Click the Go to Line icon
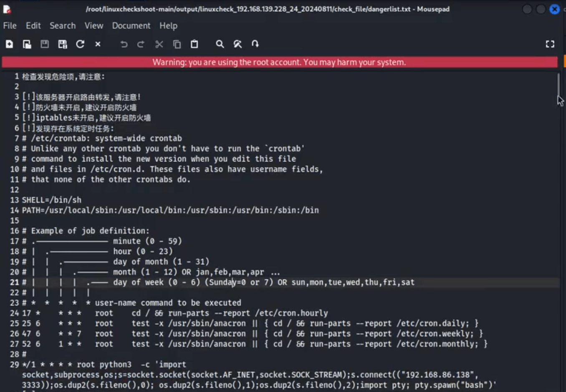Image resolution: width=566 pixels, height=392 pixels. tap(255, 44)
